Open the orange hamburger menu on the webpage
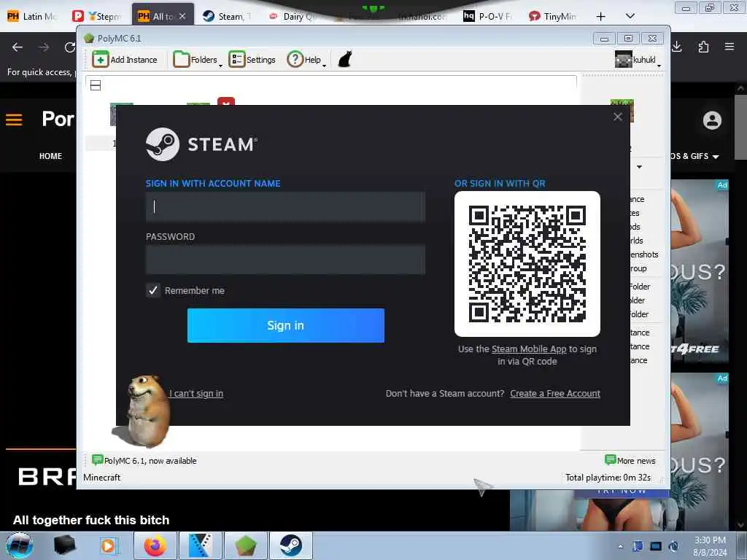 (14, 120)
